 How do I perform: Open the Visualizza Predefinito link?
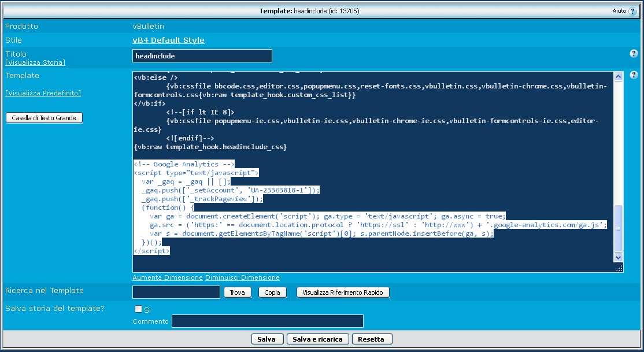tap(43, 93)
